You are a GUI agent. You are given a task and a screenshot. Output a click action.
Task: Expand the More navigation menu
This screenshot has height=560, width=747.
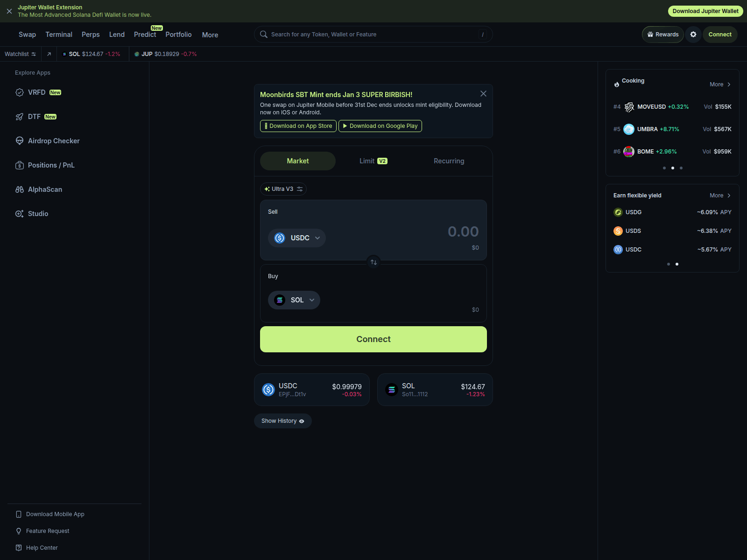(210, 35)
